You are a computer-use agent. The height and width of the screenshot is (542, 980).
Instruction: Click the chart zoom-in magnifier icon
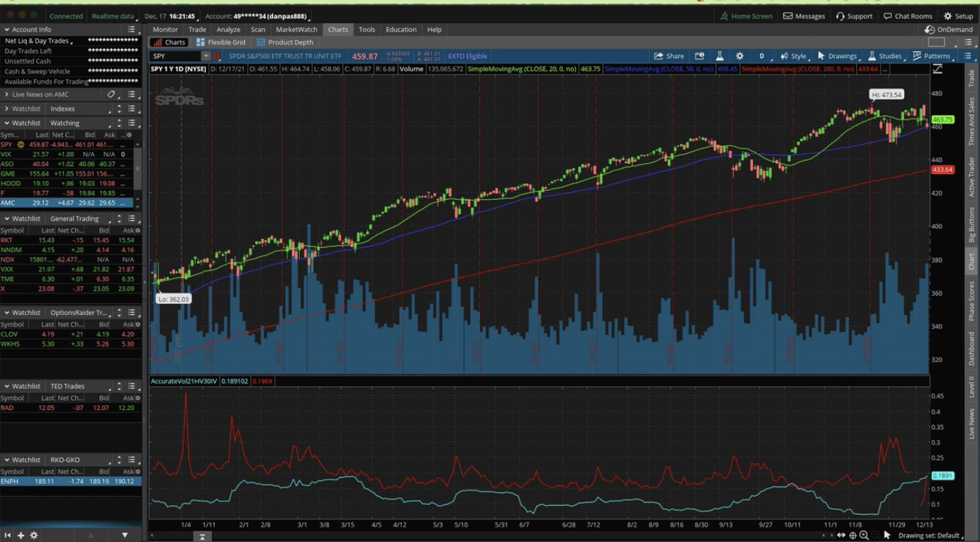864,536
